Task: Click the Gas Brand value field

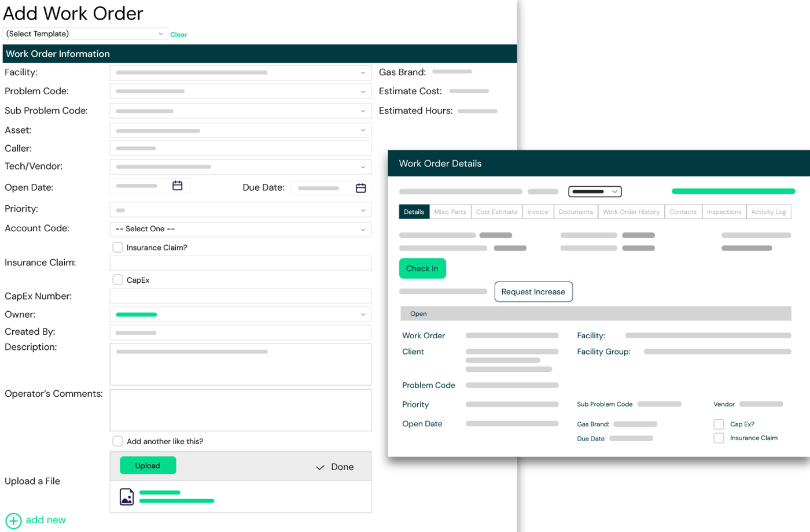Action: [x=452, y=72]
